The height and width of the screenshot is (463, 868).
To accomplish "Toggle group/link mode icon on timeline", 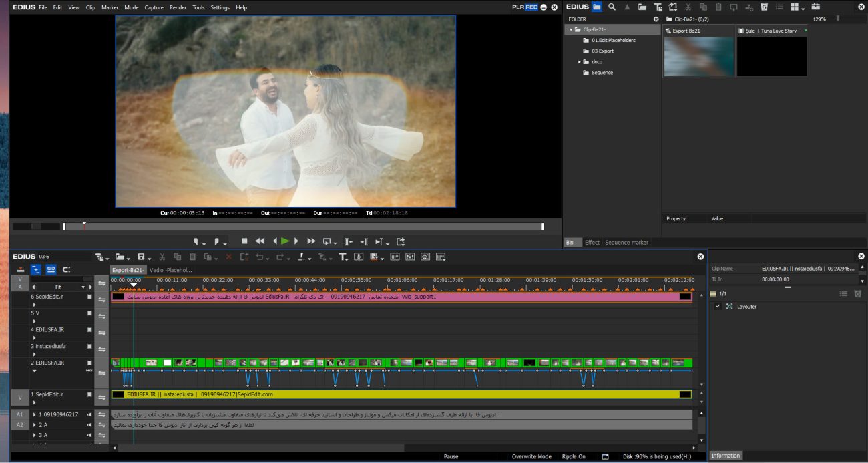I will 51,269.
